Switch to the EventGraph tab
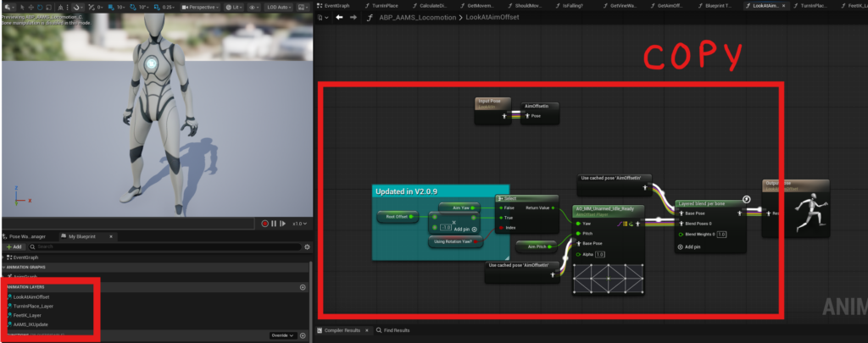The width and height of the screenshot is (868, 343). [x=337, y=5]
